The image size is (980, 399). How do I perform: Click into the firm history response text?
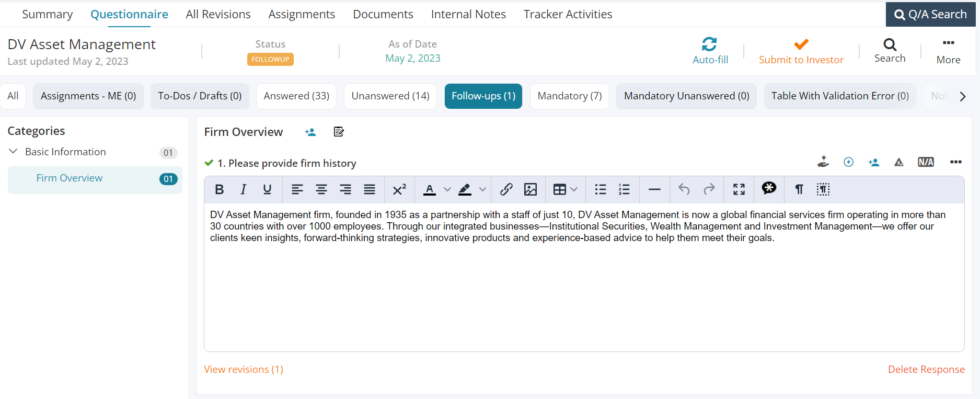[x=584, y=277]
